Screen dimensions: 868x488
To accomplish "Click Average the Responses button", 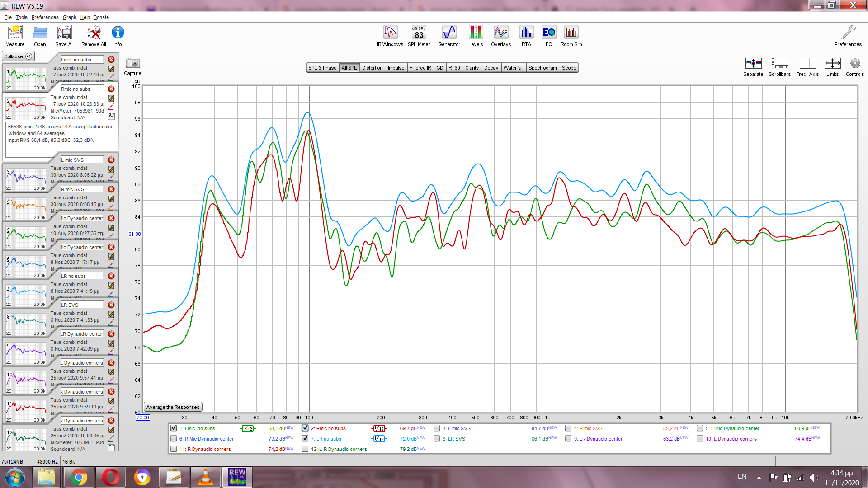I will (173, 407).
